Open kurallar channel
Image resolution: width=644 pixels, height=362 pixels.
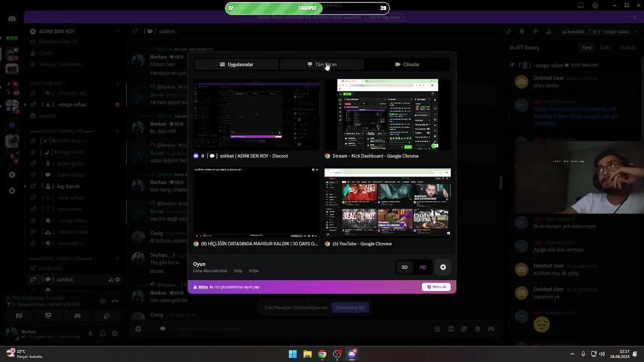(75, 116)
